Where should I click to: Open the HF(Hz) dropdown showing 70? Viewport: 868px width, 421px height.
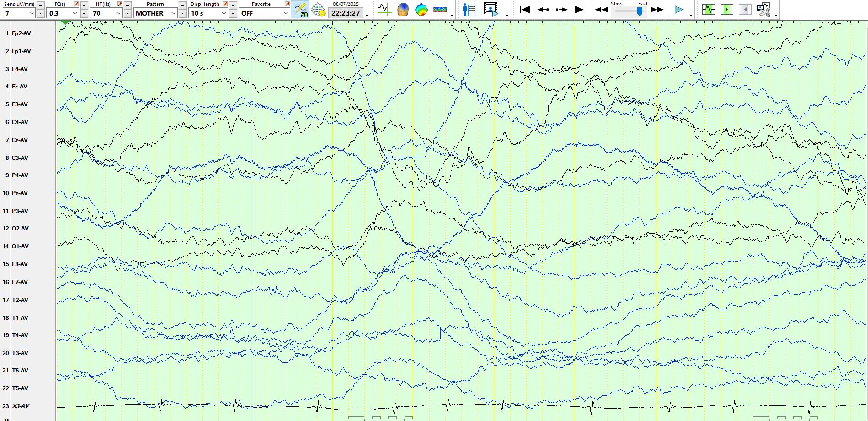(x=106, y=13)
